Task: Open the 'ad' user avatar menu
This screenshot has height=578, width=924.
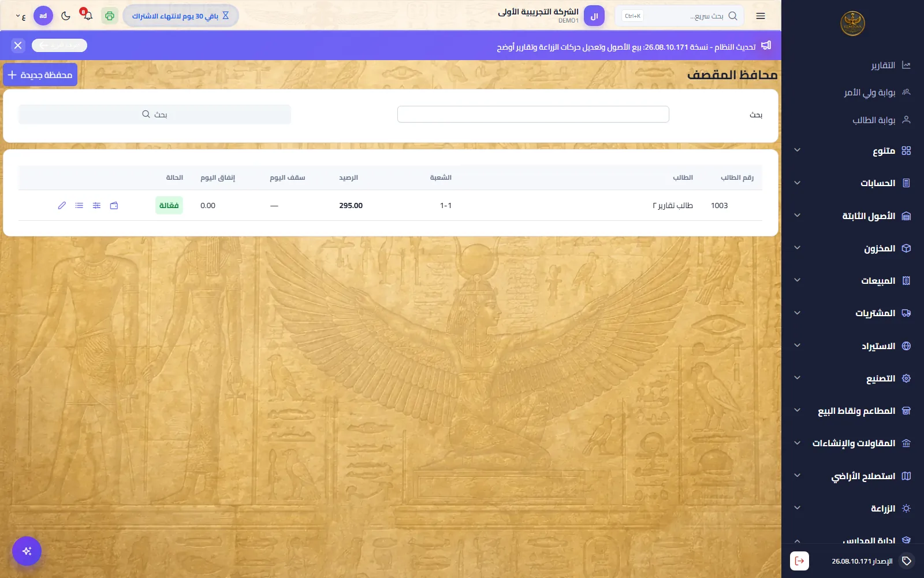Action: tap(43, 16)
